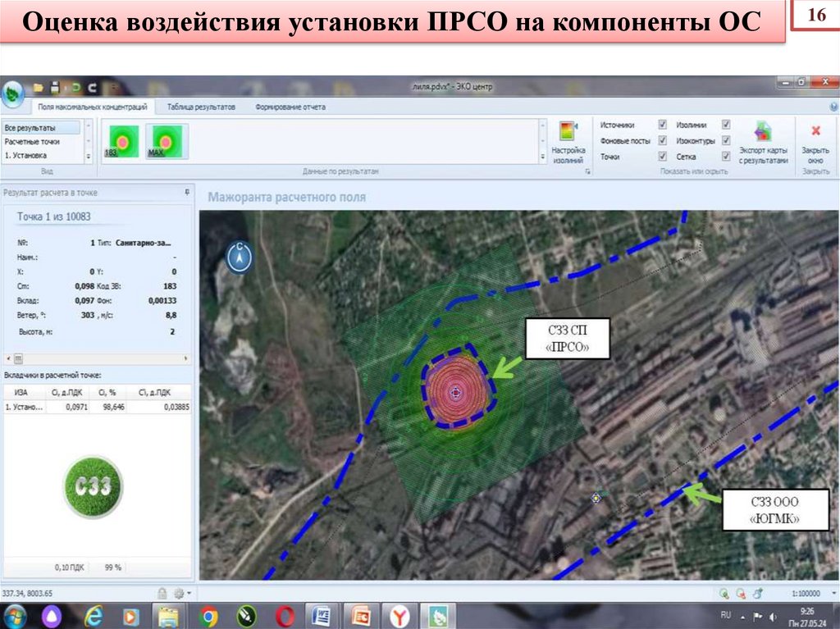Screen dimensions: 840x629
Task: Click the open folder icon in quick access toolbar
Action: tap(38, 87)
